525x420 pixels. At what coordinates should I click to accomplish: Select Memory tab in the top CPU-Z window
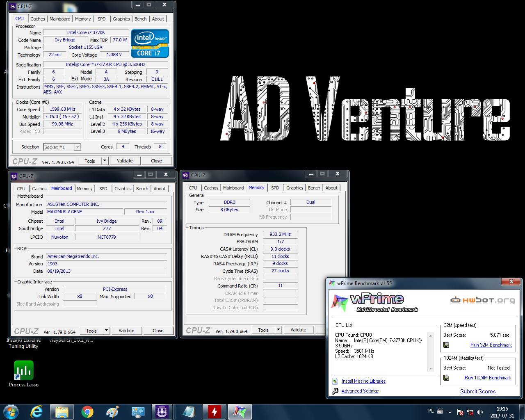pyautogui.click(x=83, y=19)
